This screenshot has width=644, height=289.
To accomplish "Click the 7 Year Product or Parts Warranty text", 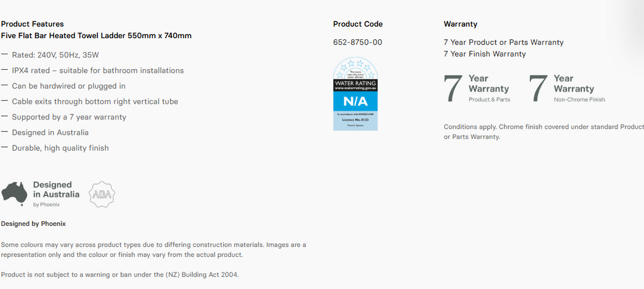I will coord(503,42).
